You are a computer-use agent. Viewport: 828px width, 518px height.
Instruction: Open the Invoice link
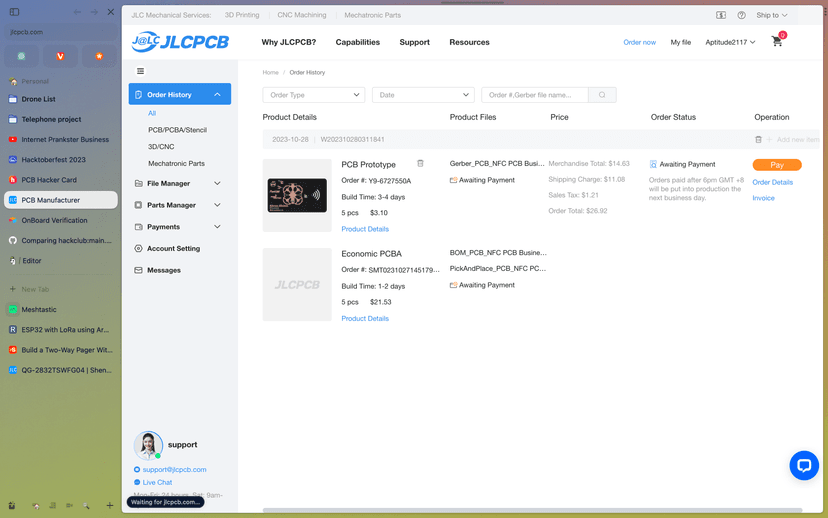pyautogui.click(x=763, y=198)
